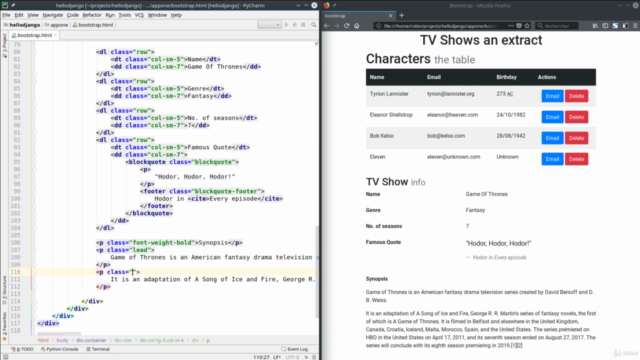Viewport: 640px width, 360px height.
Task: Click the Run play icon in PyCharm toolbar
Action: tap(287, 25)
